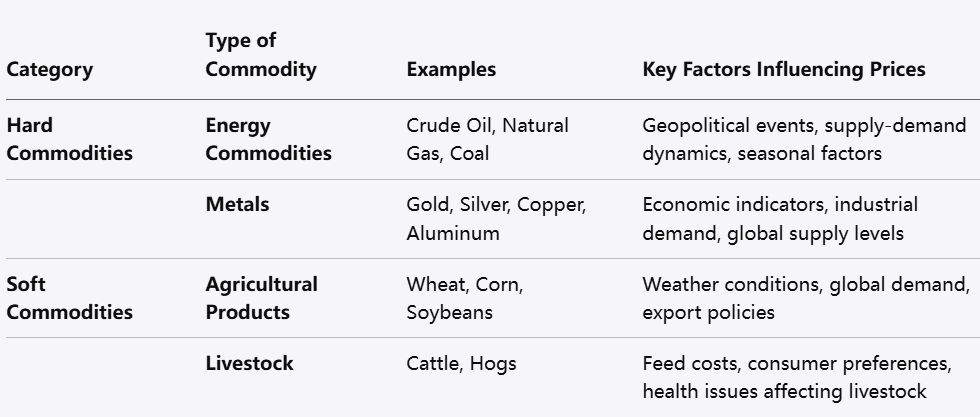Viewport: 980px width, 417px height.
Task: Click the Examples column header
Action: 451,70
